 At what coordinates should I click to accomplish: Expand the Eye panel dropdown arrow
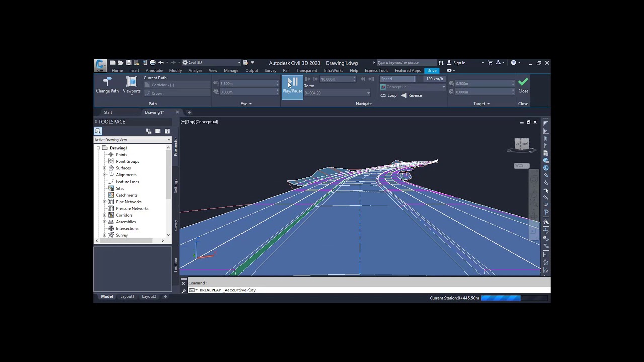click(250, 104)
